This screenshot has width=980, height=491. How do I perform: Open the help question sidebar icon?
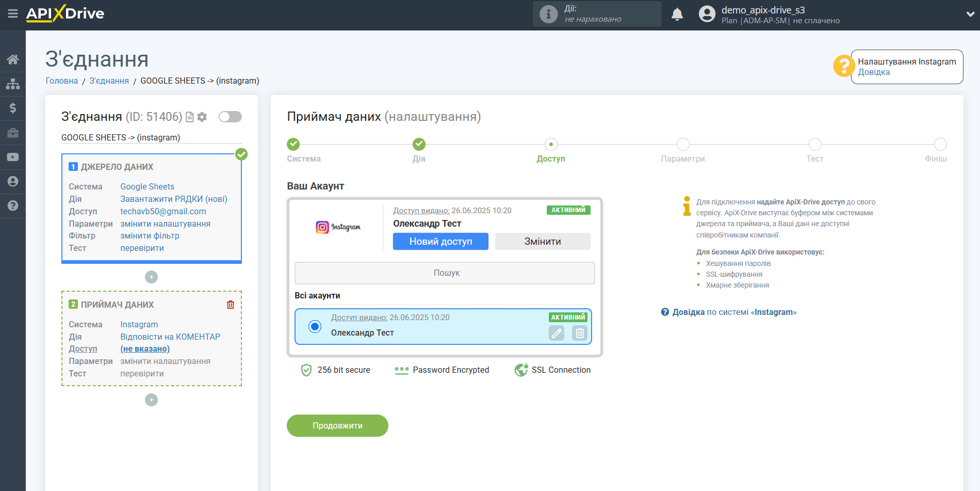tap(13, 205)
